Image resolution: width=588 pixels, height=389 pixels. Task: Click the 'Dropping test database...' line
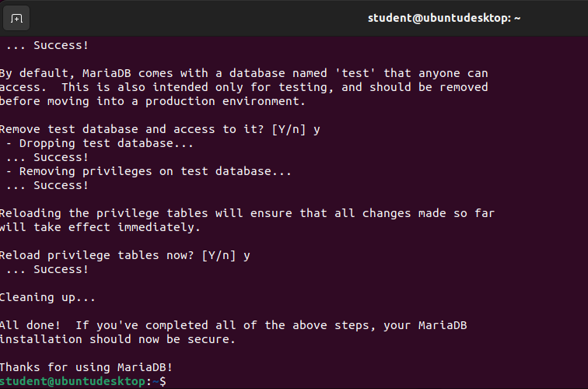point(100,143)
